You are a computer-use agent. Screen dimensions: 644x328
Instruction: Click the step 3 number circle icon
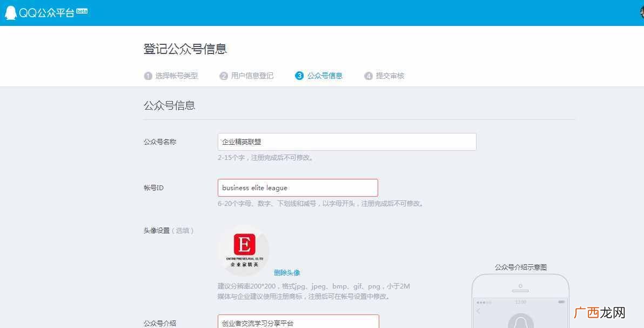(299, 76)
